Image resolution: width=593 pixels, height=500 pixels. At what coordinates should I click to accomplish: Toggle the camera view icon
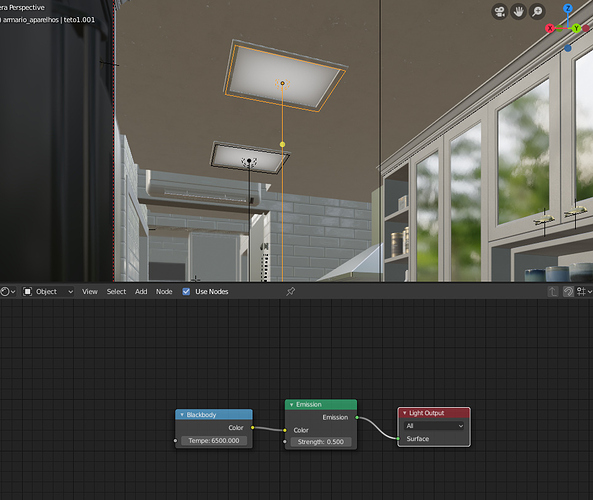500,12
